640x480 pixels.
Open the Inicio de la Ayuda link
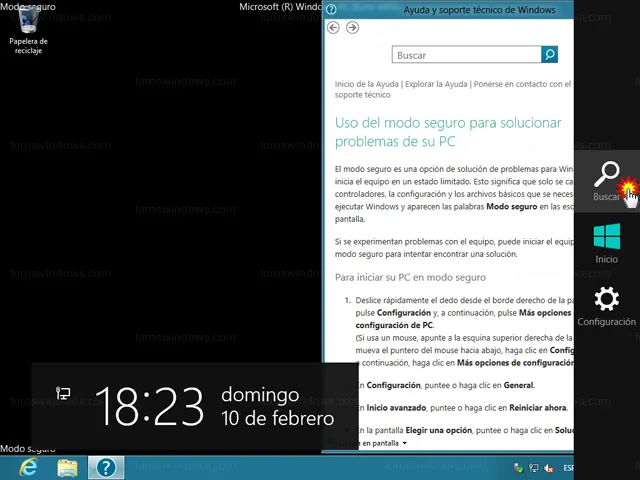[x=367, y=84]
